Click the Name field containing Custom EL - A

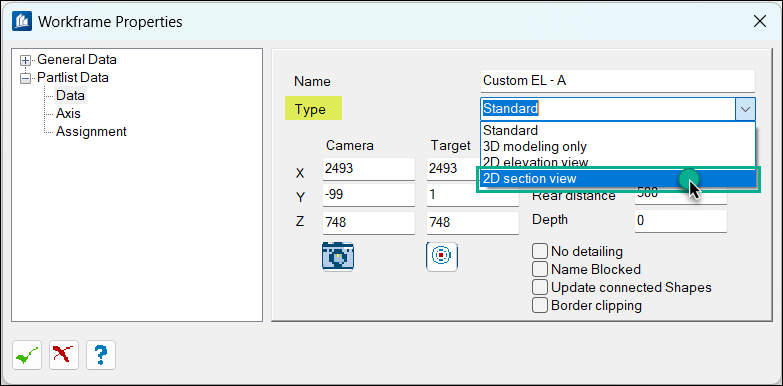(x=618, y=81)
